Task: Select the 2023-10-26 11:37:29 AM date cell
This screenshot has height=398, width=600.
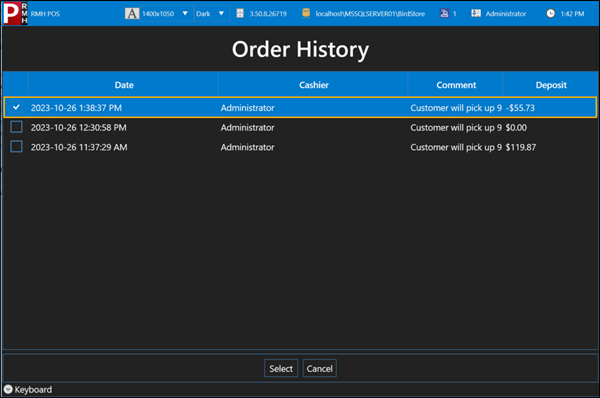Action: 79,147
